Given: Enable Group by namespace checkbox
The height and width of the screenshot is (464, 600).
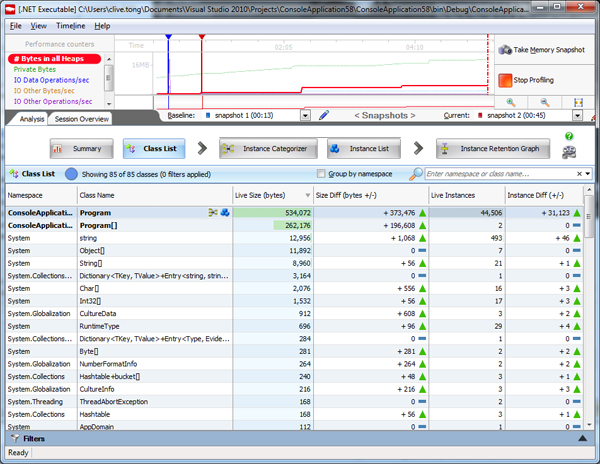Looking at the screenshot, I should [x=321, y=174].
